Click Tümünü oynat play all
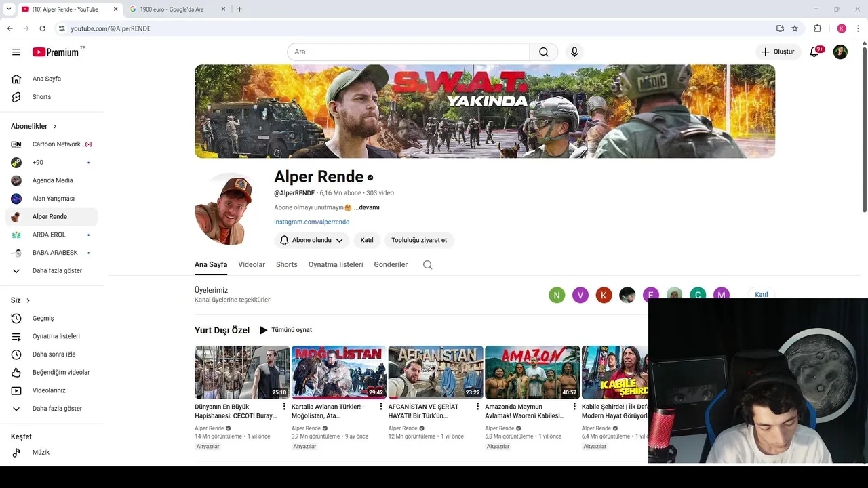The width and height of the screenshot is (868, 488). [285, 330]
